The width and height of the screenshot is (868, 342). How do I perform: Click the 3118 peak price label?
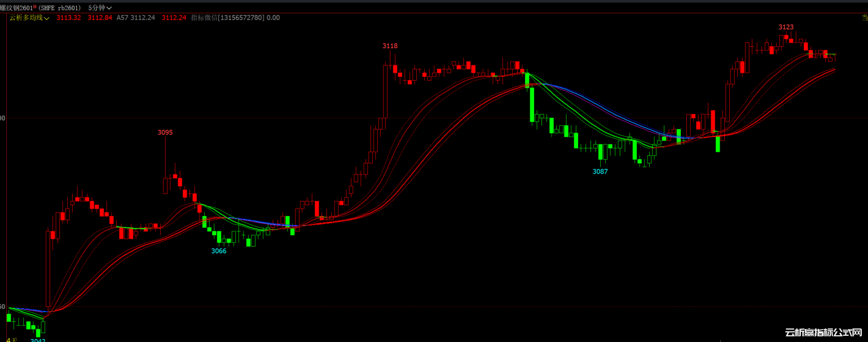click(x=390, y=46)
